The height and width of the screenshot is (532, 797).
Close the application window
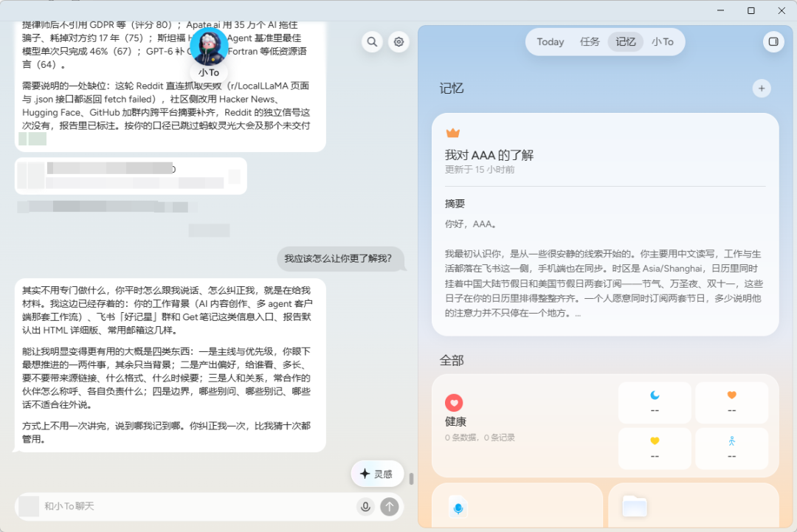pyautogui.click(x=782, y=10)
